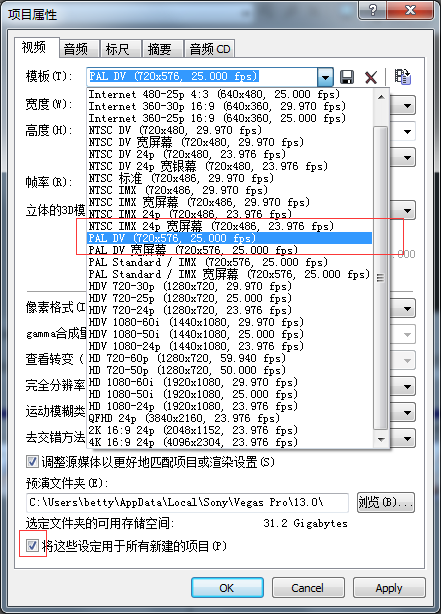Switch to the 音频 tab
The width and height of the screenshot is (441, 614).
76,49
